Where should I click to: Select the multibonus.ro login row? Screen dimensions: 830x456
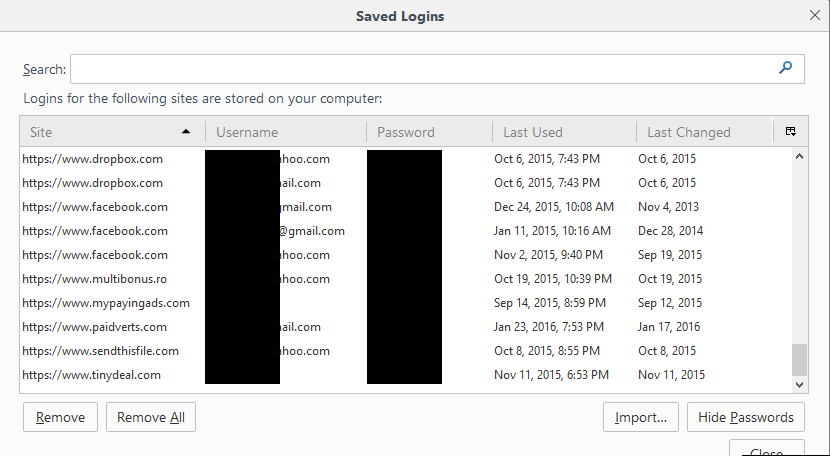pos(406,279)
